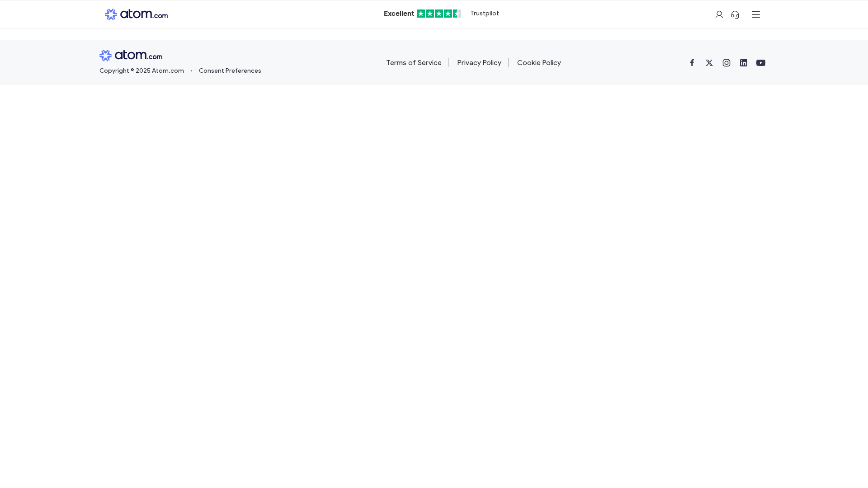
Task: Visit Atom's Facebook page
Action: 692,63
